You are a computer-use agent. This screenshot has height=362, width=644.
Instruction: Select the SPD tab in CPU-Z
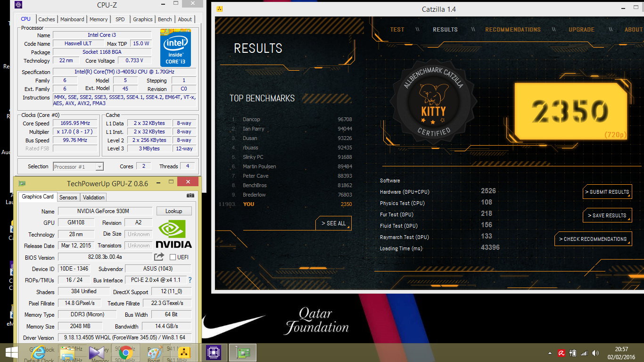pos(120,19)
